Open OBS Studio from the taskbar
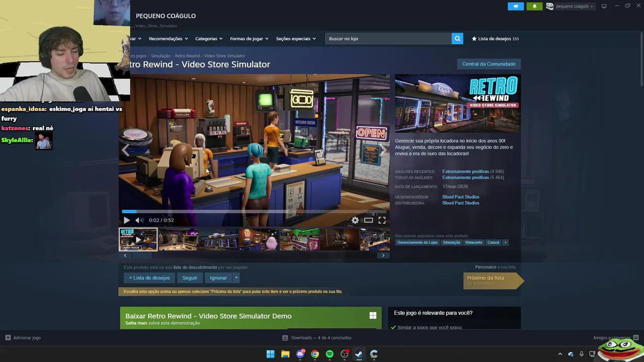 (x=345, y=354)
